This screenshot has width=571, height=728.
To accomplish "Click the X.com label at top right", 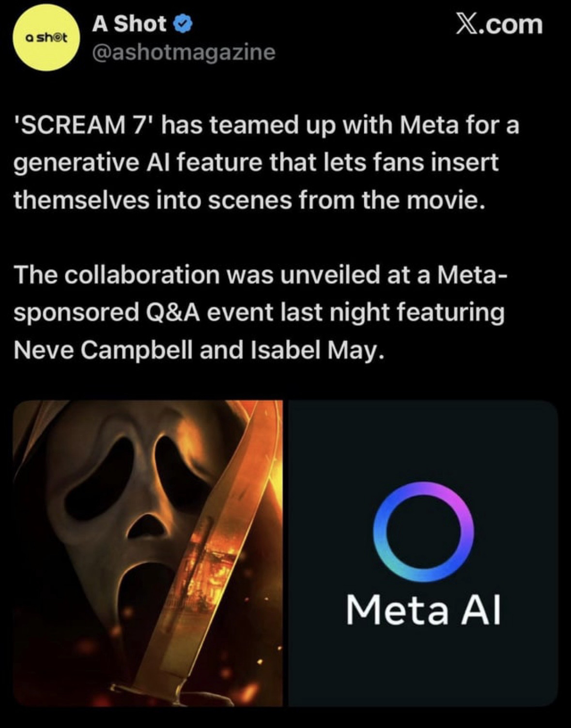I will (499, 24).
